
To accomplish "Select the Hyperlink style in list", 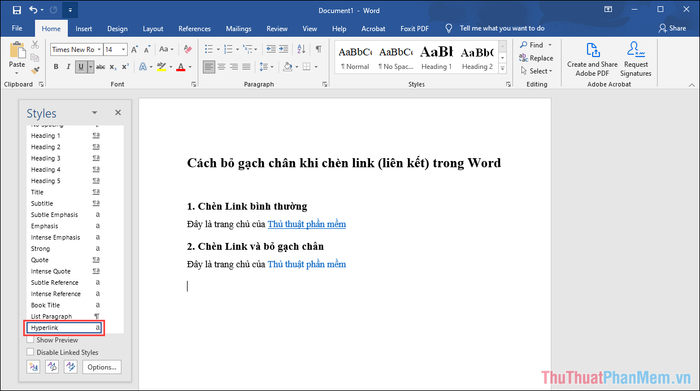I will pyautogui.click(x=64, y=328).
